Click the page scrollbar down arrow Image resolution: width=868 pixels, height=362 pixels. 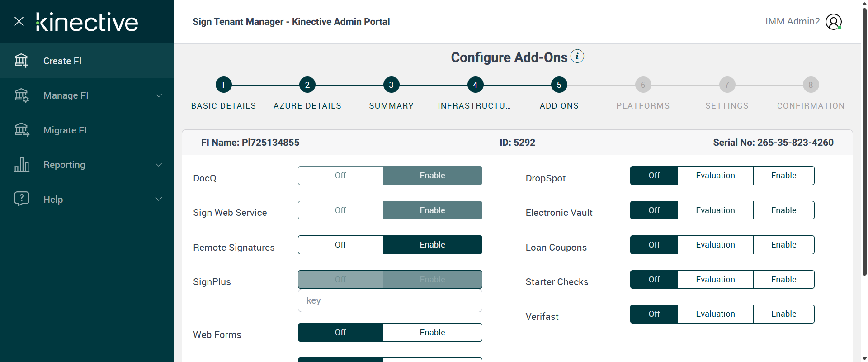click(864, 358)
